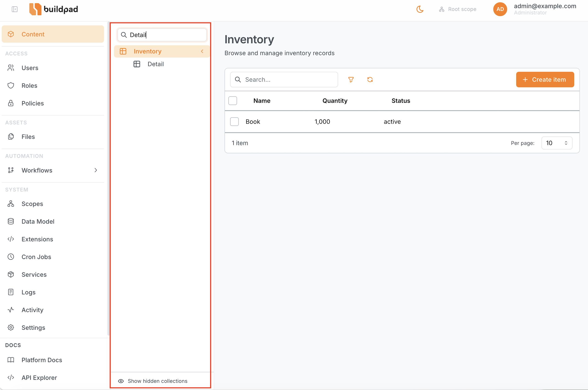The height and width of the screenshot is (390, 588).
Task: Click the Detail table icon
Action: (137, 64)
